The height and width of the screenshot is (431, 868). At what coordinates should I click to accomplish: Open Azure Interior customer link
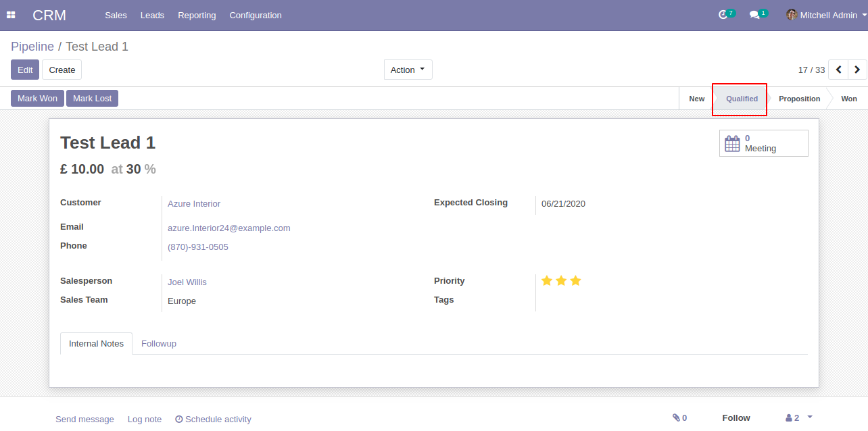click(194, 203)
